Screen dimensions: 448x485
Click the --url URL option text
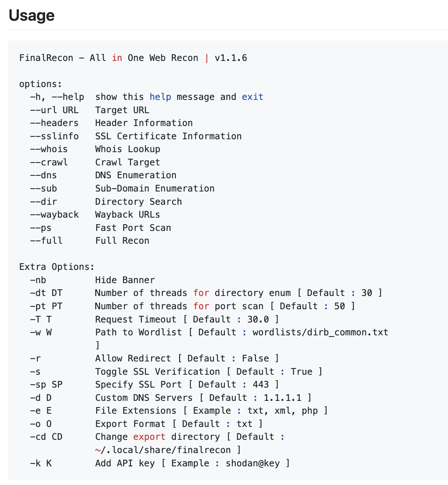[x=54, y=110]
